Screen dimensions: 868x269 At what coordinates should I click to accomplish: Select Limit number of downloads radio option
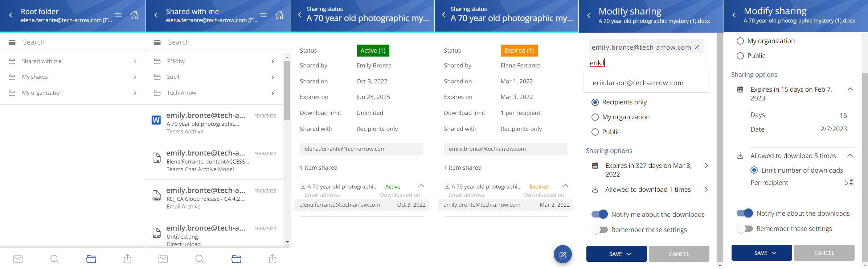[x=754, y=170]
